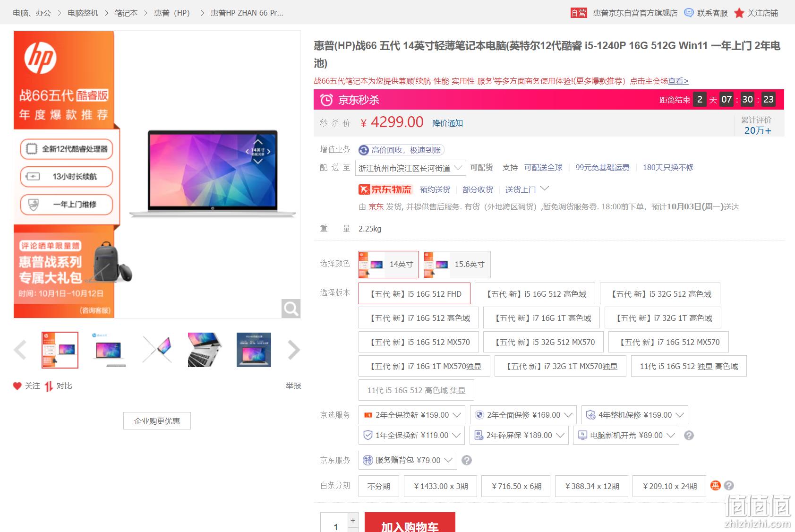Select the 14英寸 size option
Screen dimensions: 795x532
coord(389,265)
